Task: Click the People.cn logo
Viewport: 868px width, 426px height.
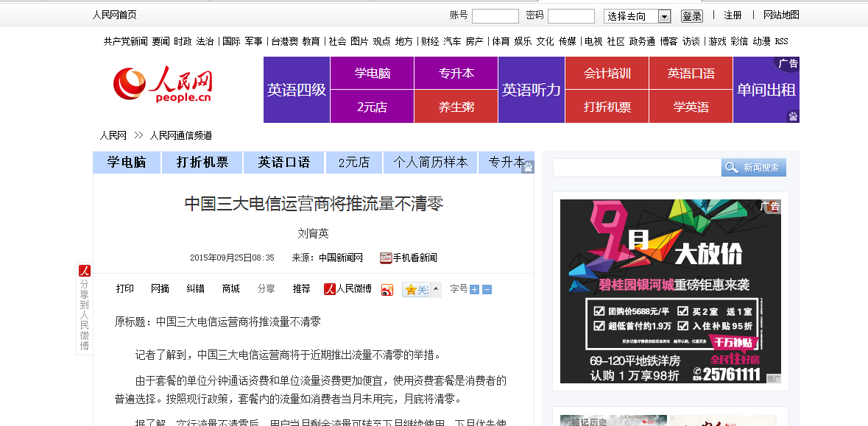Action: (163, 85)
